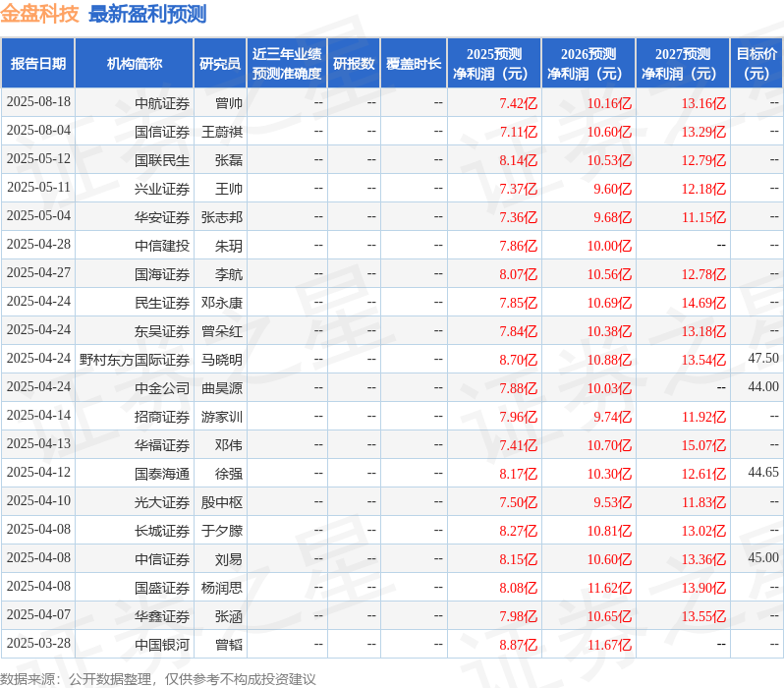This screenshot has height=688, width=784.
Task: Select institution 东吴证券
Action: tap(162, 332)
